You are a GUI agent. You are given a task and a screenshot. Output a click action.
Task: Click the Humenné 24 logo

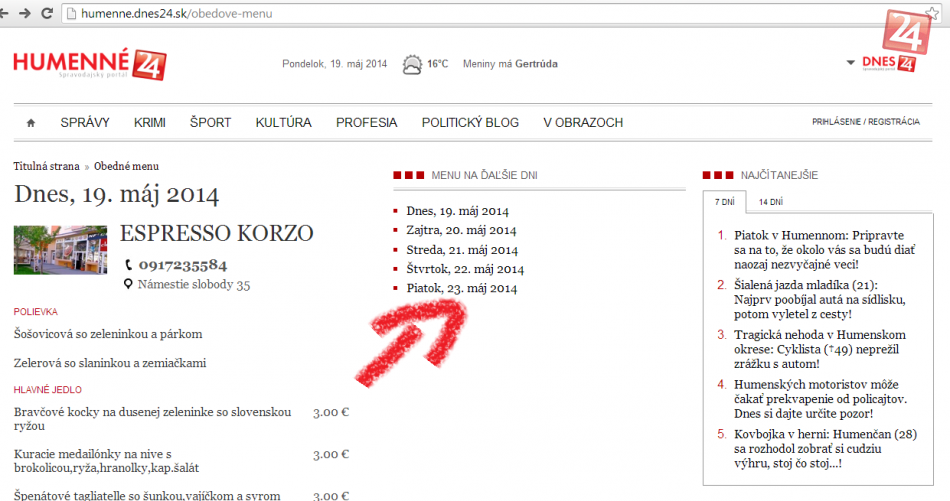click(x=88, y=64)
